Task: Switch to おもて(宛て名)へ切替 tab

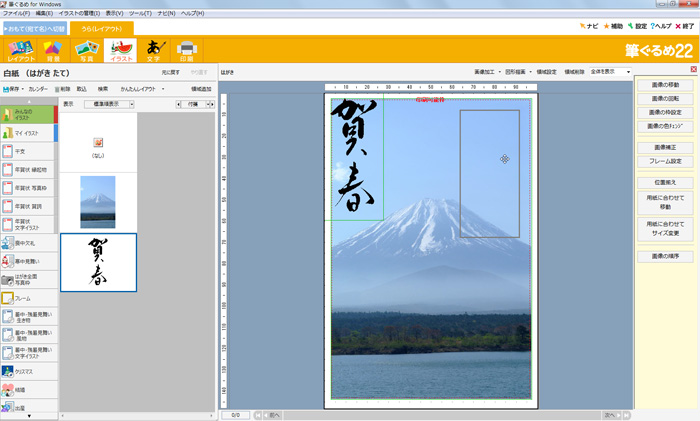Action: 36,28
